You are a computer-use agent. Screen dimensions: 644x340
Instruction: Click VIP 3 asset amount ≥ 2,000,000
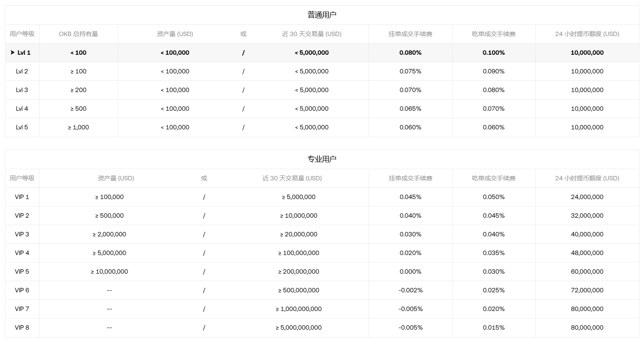[x=109, y=234]
